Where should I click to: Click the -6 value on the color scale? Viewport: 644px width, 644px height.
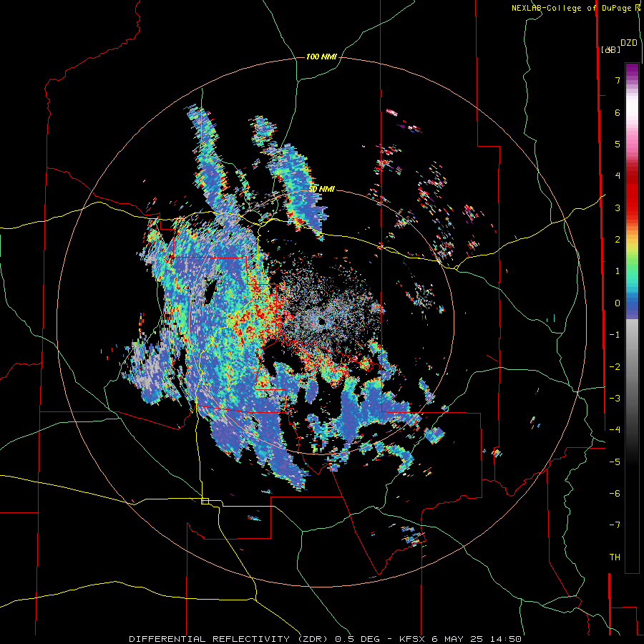(615, 494)
